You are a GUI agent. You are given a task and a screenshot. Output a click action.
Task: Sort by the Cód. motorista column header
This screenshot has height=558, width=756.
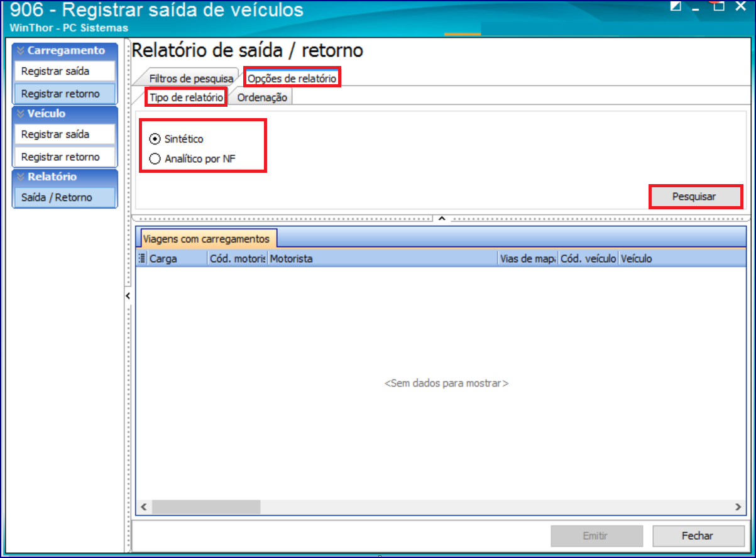[x=238, y=258]
